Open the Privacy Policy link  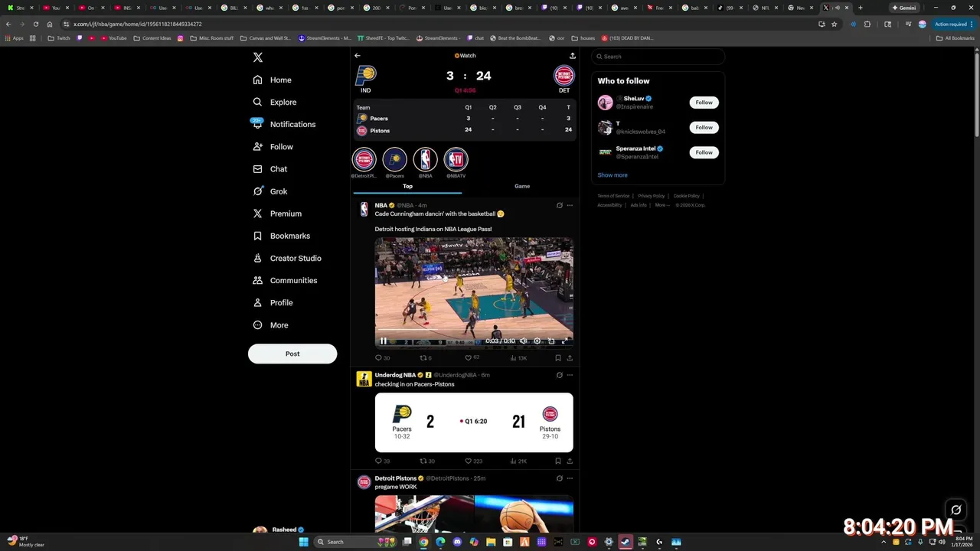pos(652,196)
